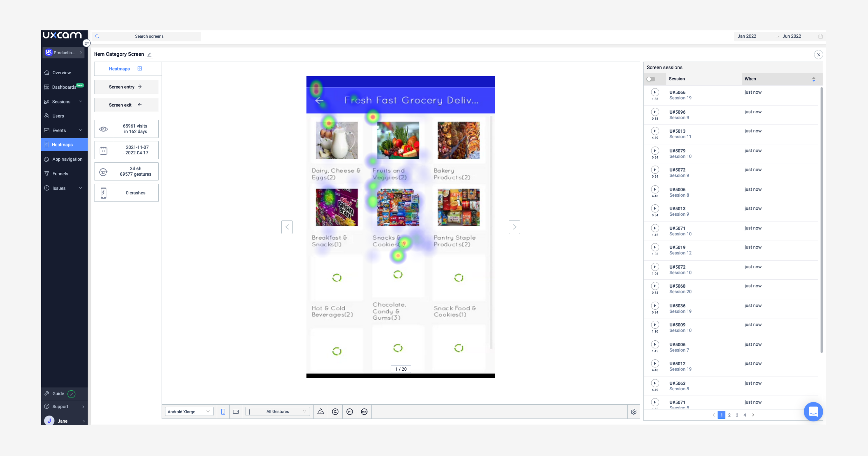This screenshot has height=456, width=868.
Task: Open the All Gestures dropdown
Action: coord(277,411)
